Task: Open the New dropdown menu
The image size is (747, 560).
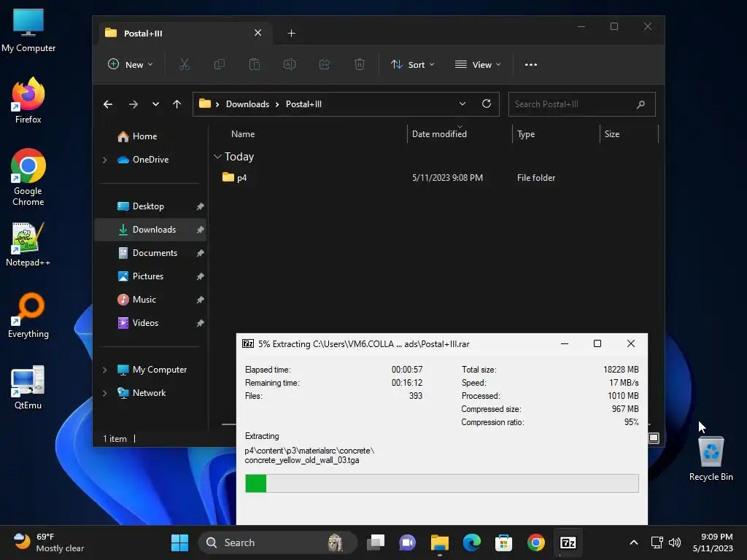Action: [x=130, y=64]
